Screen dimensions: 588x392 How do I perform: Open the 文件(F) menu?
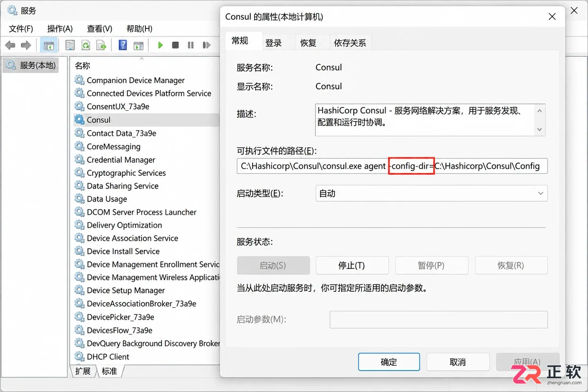point(21,29)
